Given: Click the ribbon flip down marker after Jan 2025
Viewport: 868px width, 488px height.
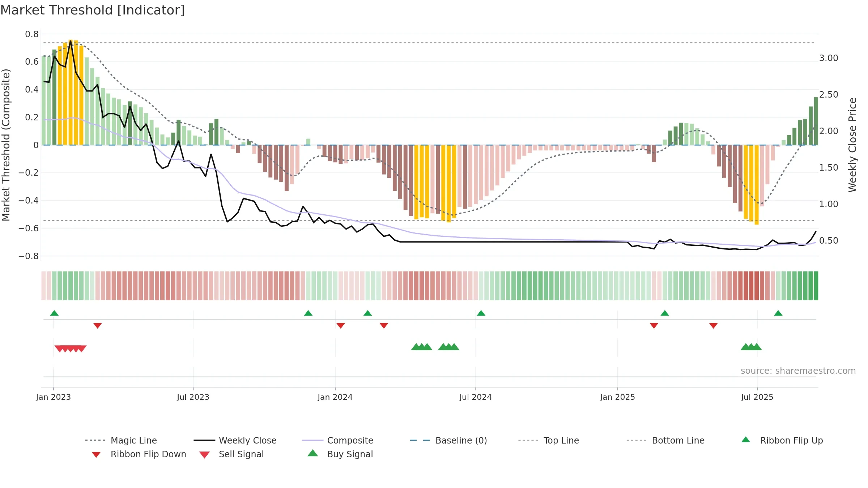Looking at the screenshot, I should [x=654, y=326].
